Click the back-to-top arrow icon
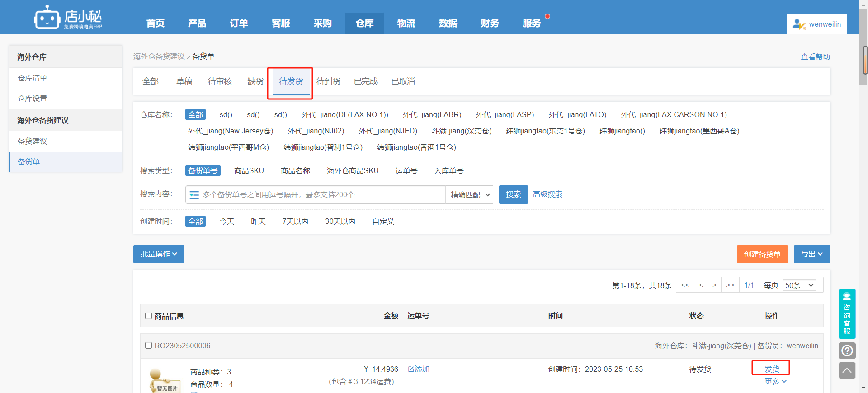Viewport: 868px width, 393px height. 847,370
